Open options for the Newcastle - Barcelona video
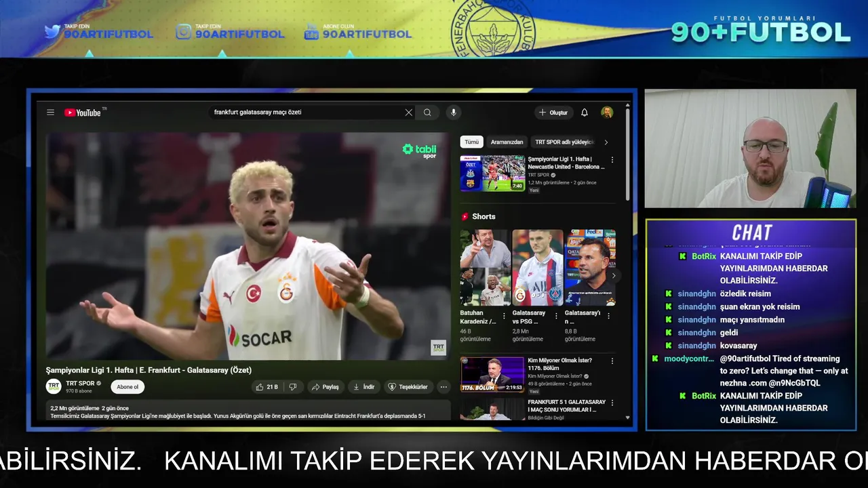 point(612,160)
